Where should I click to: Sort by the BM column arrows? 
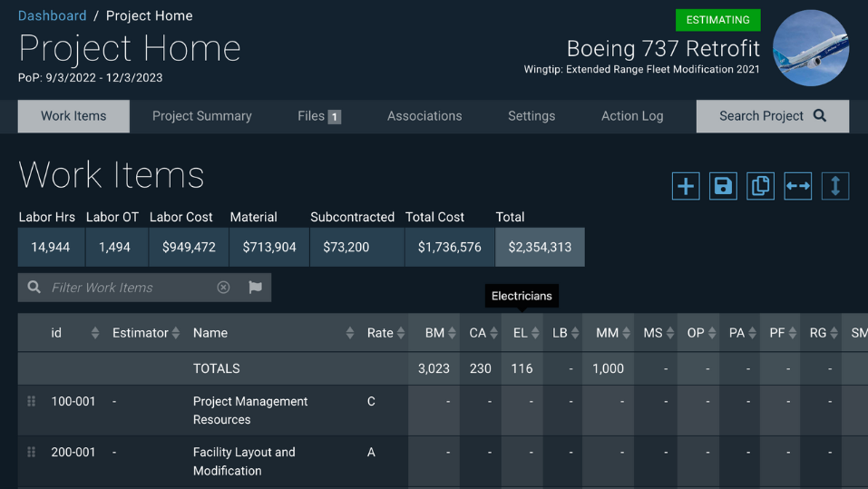tap(453, 333)
